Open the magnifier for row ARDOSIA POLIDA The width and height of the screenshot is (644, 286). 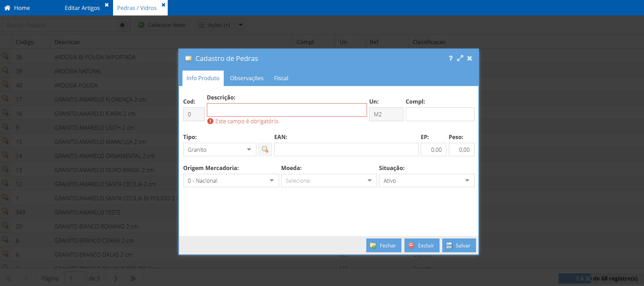coord(5,84)
